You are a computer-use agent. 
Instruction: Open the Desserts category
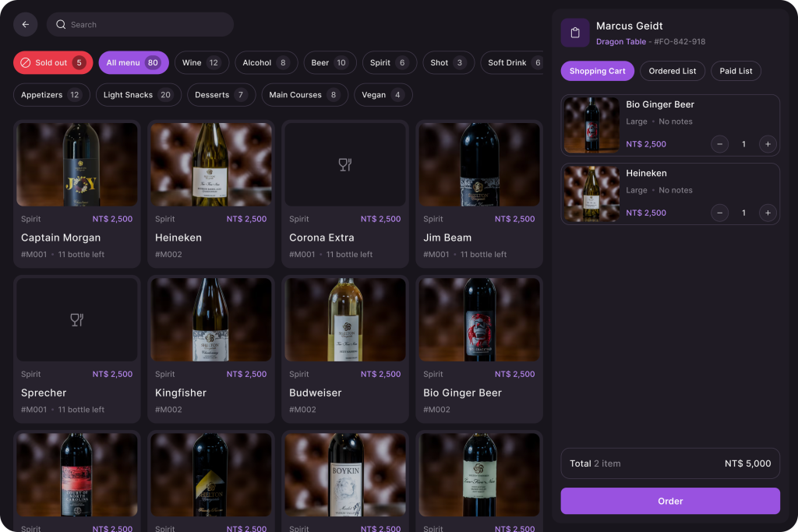[x=221, y=94]
